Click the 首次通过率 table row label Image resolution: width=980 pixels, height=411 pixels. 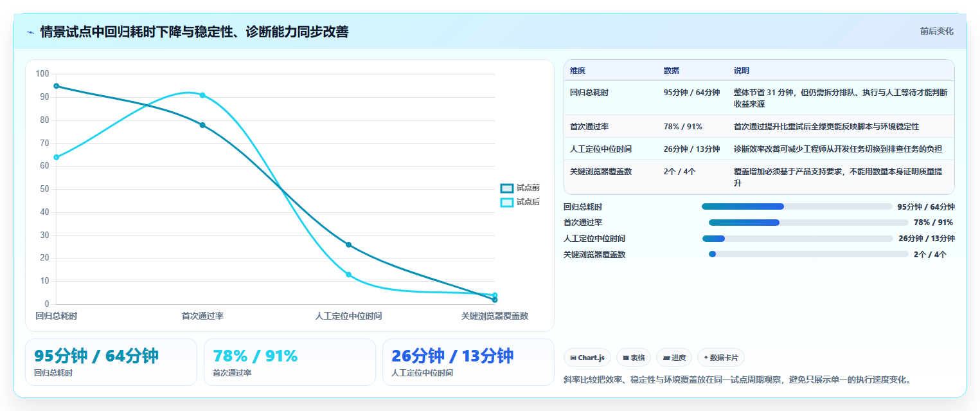pos(589,127)
